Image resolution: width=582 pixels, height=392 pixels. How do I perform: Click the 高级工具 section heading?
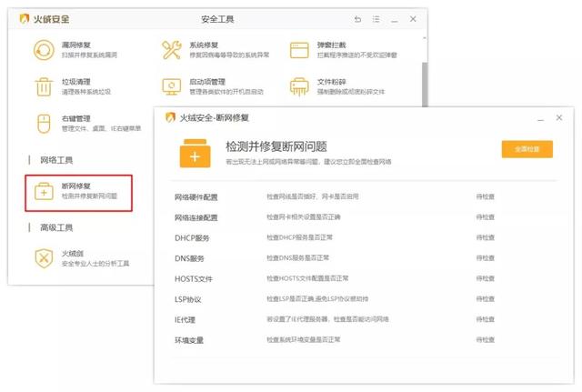pyautogui.click(x=56, y=227)
